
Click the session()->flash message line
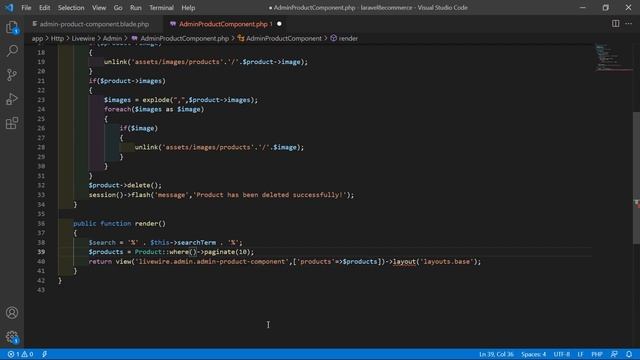222,195
